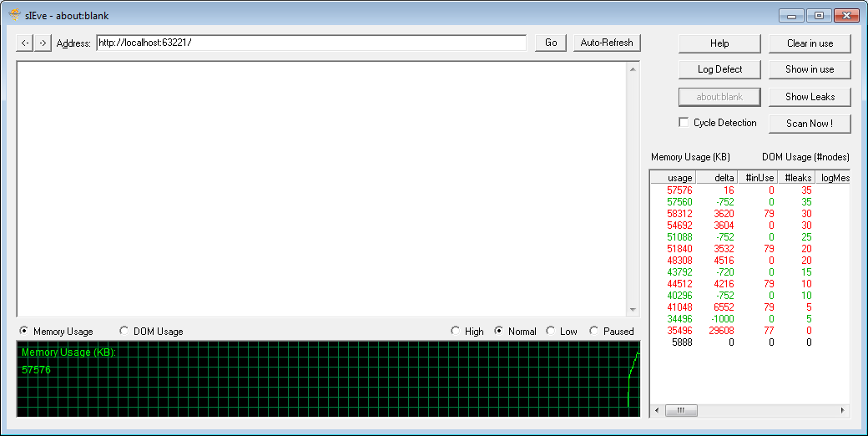
Task: Click the Log Defect button
Action: [719, 69]
